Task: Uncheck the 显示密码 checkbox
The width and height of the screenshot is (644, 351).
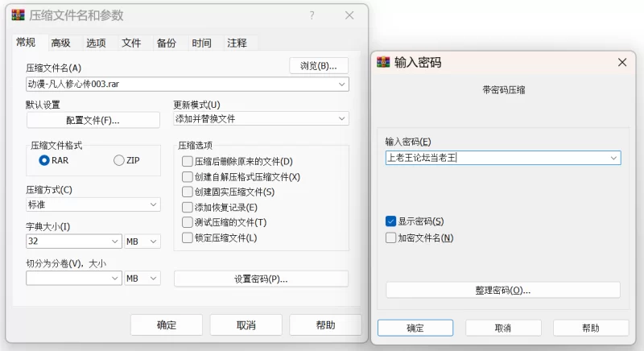Action: (x=391, y=221)
